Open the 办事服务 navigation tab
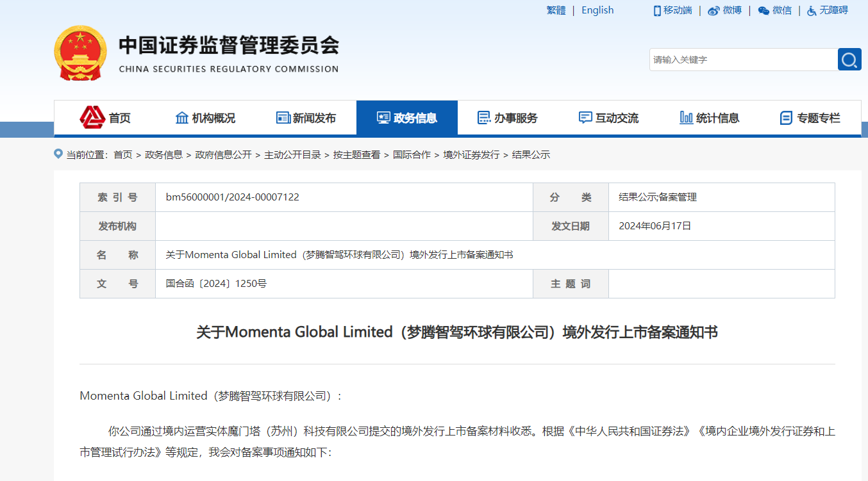The image size is (868, 481). 508,118
